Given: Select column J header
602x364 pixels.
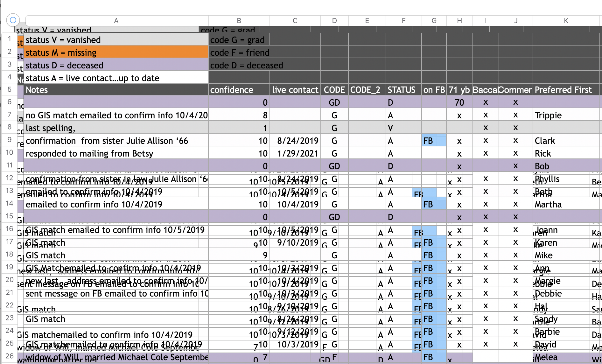Looking at the screenshot, I should tap(516, 21).
